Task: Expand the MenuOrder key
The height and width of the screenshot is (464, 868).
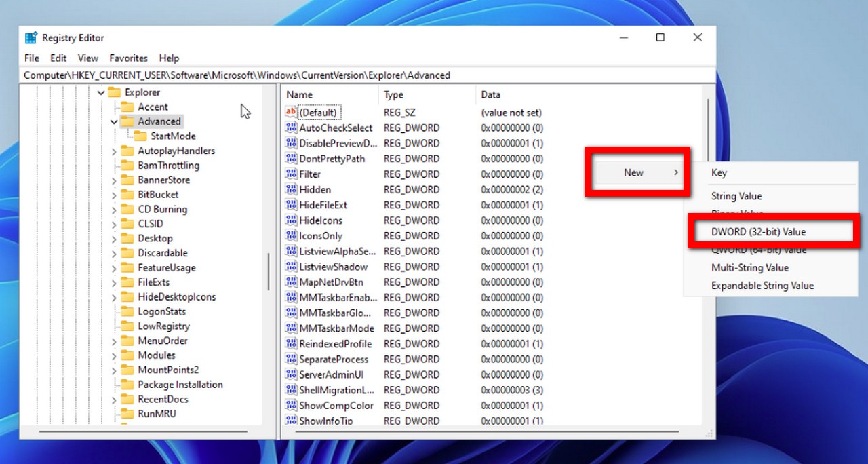Action: [114, 341]
